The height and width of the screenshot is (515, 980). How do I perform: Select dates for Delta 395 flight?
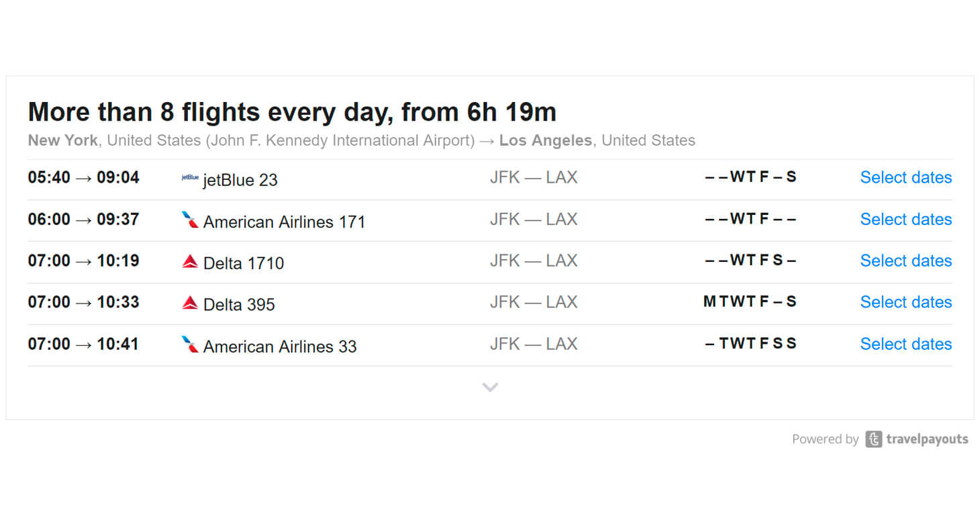(x=905, y=302)
